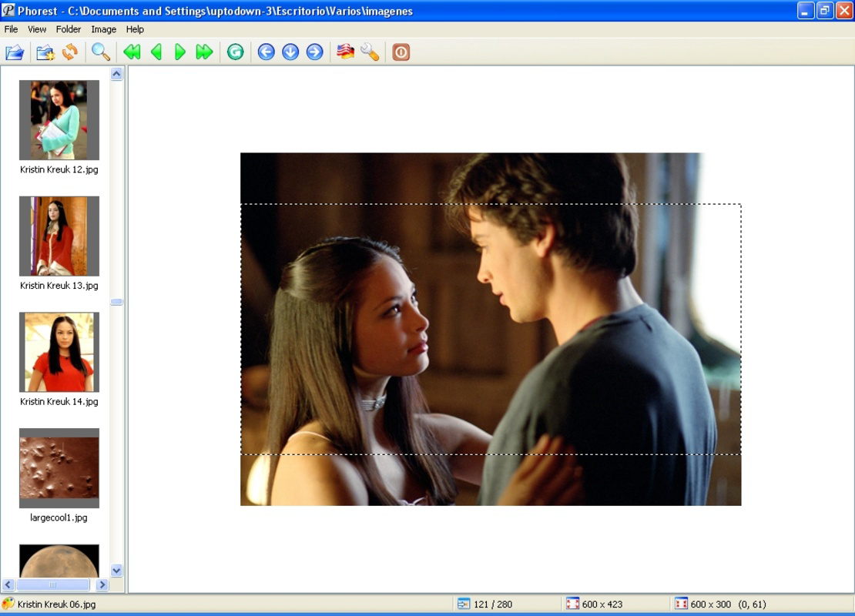Click the blue down arrow circle icon
This screenshot has height=616, width=855.
pyautogui.click(x=290, y=52)
